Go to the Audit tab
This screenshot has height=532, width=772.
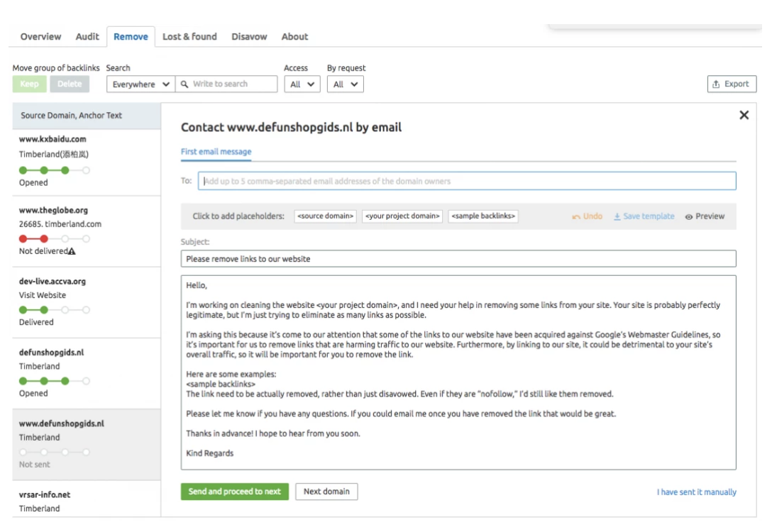[x=87, y=37]
